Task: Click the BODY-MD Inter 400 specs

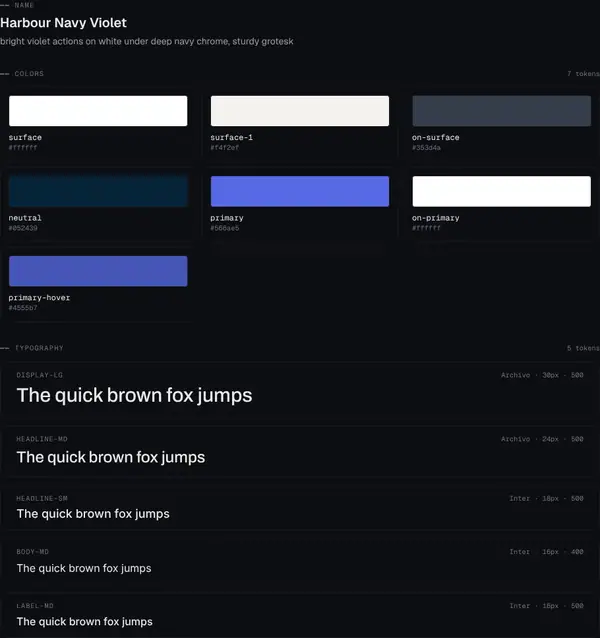Action: 546,552
